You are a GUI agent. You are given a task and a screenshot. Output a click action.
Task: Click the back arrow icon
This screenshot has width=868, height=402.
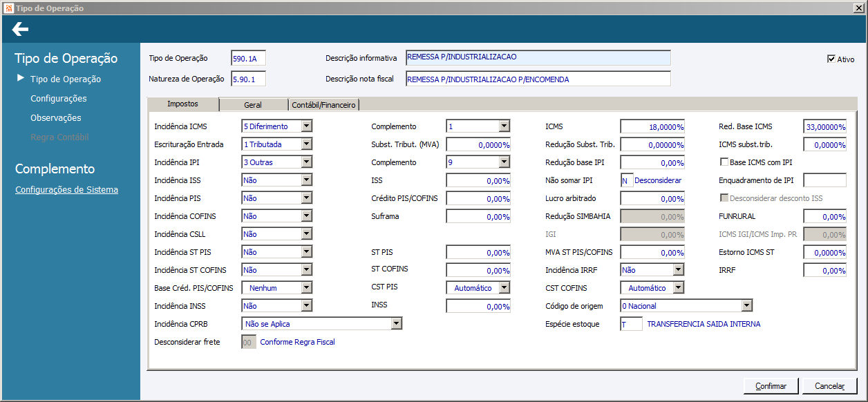20,29
